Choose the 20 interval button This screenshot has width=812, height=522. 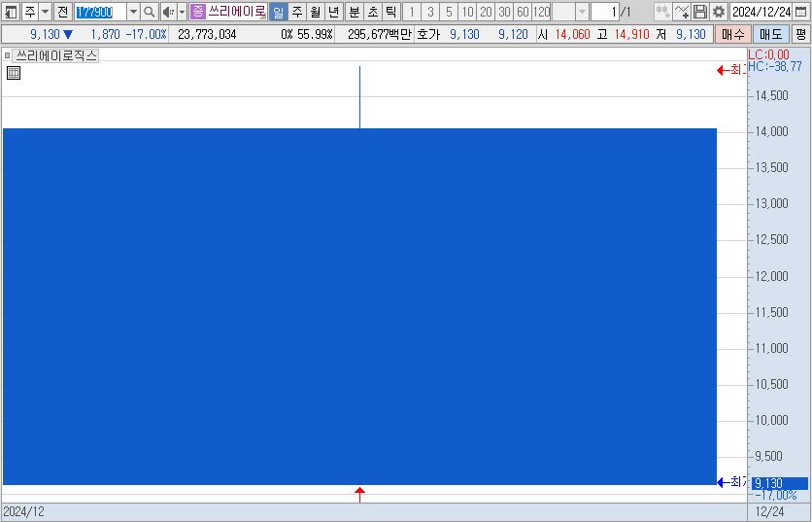[x=486, y=12]
